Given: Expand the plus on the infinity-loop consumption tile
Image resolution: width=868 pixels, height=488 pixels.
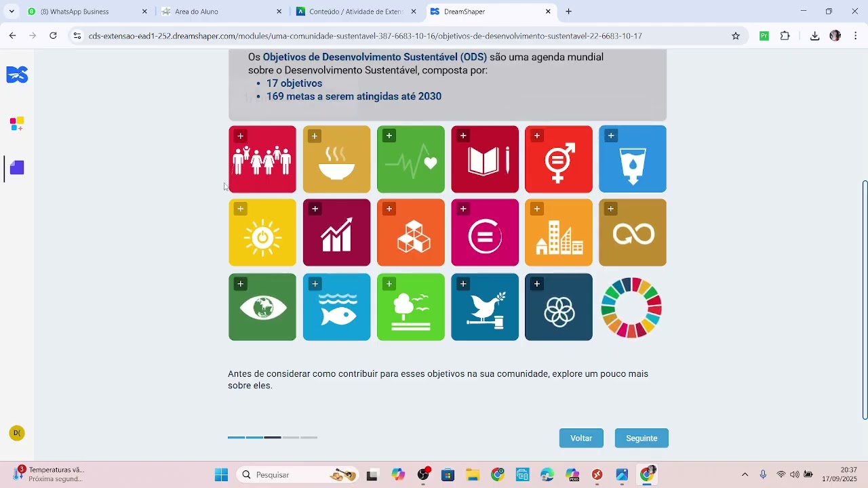Looking at the screenshot, I should coord(611,209).
